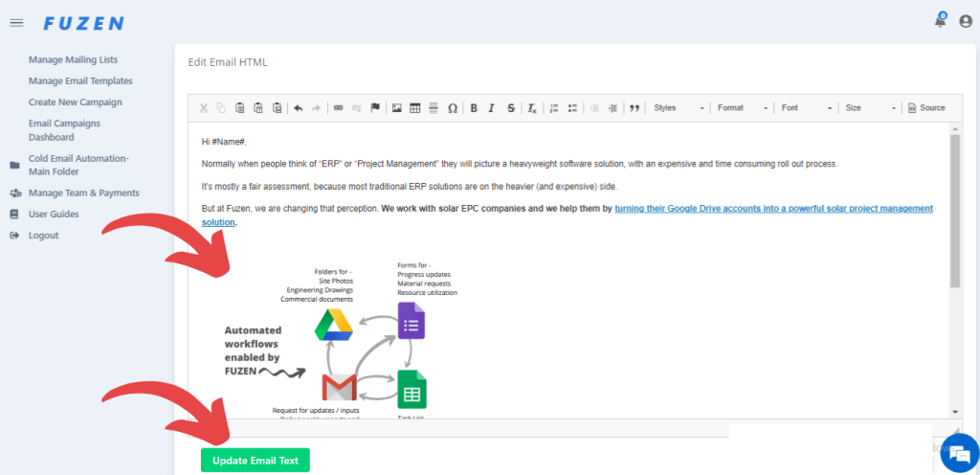Viewport: 980px width, 475px height.
Task: Go to Create New Campaign
Action: pos(76,102)
